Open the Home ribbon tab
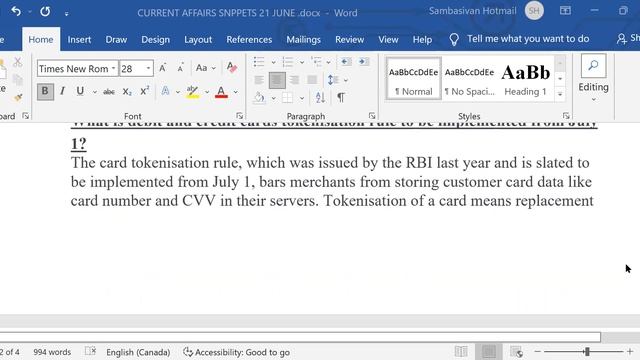The image size is (640, 360). click(41, 40)
